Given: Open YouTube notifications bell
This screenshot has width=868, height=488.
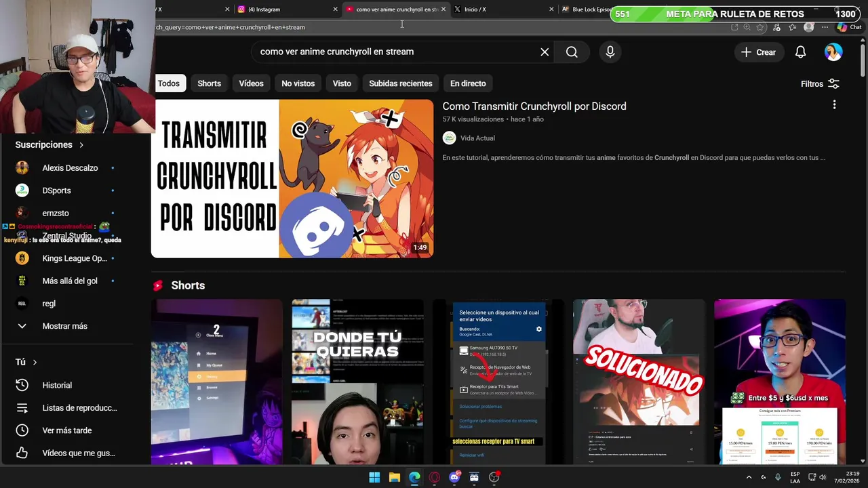Looking at the screenshot, I should (800, 52).
